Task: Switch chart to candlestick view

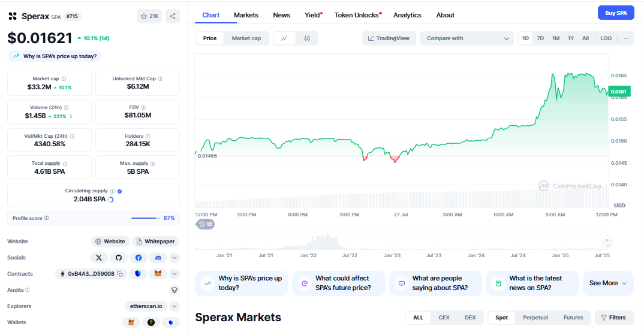Action: (307, 38)
